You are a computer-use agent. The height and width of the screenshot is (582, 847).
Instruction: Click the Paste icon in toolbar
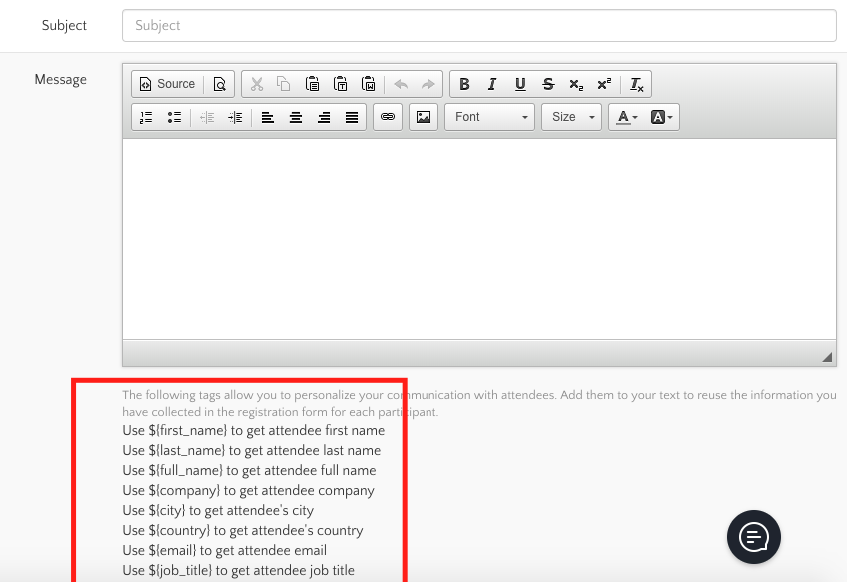point(312,84)
